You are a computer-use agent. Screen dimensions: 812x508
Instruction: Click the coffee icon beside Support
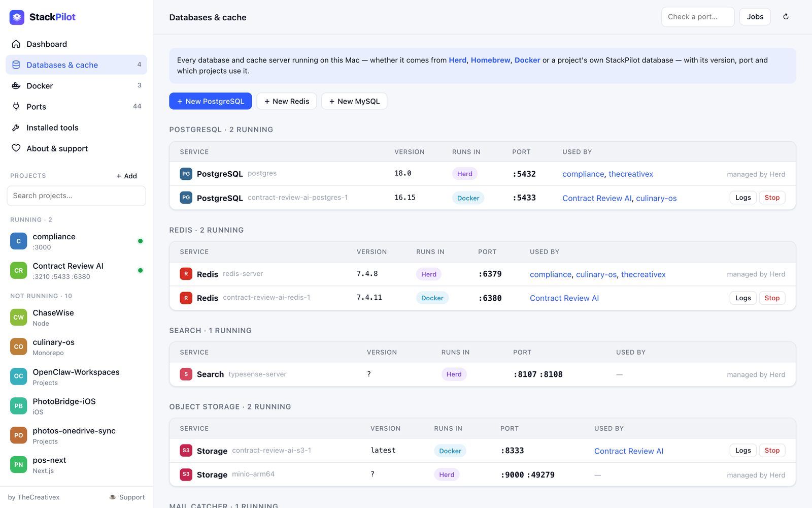point(113,497)
